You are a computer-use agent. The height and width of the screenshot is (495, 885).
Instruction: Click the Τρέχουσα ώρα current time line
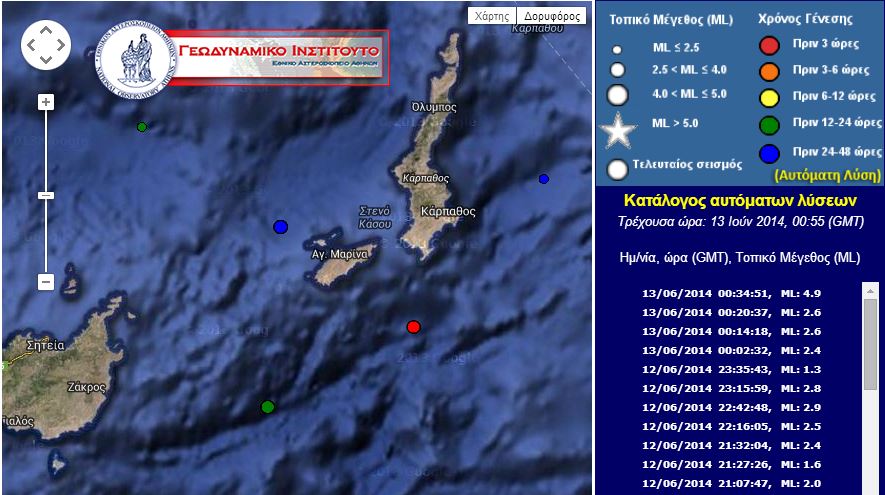pyautogui.click(x=741, y=221)
